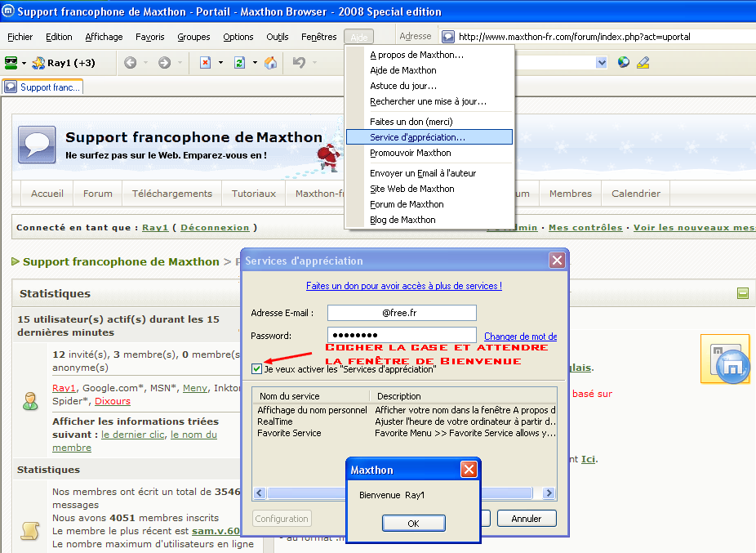Switch to the Support franc... tab

(x=43, y=87)
